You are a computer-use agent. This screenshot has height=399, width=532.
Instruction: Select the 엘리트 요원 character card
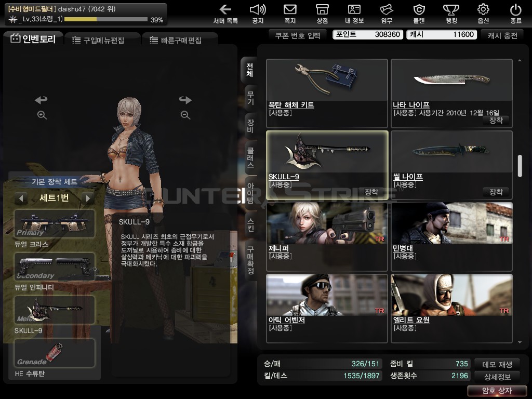(451, 309)
